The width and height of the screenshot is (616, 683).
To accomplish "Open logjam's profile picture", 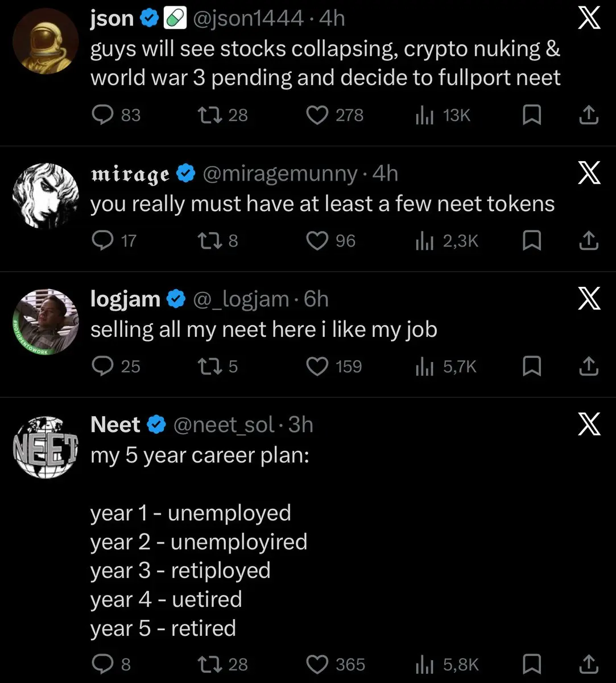I will (46, 322).
